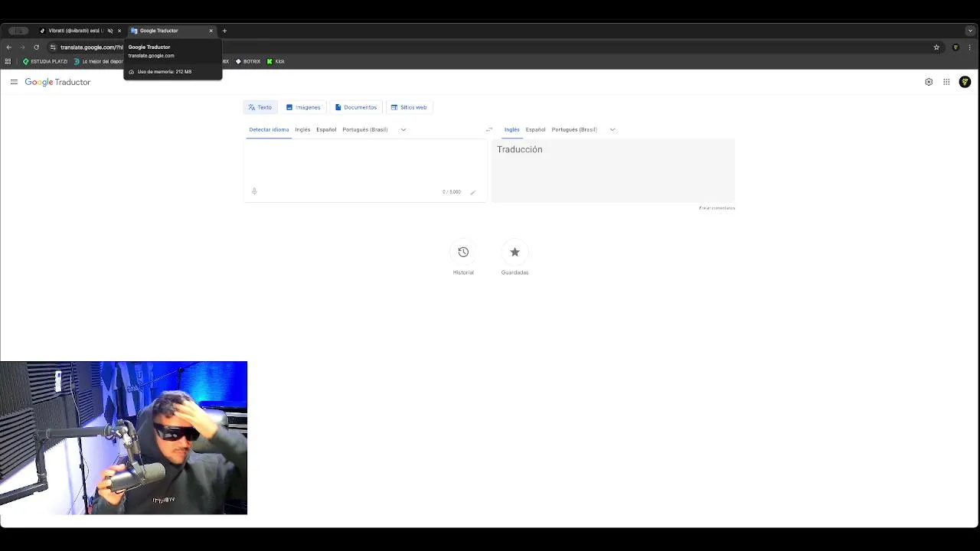Expand the source language list chevron

click(x=403, y=129)
